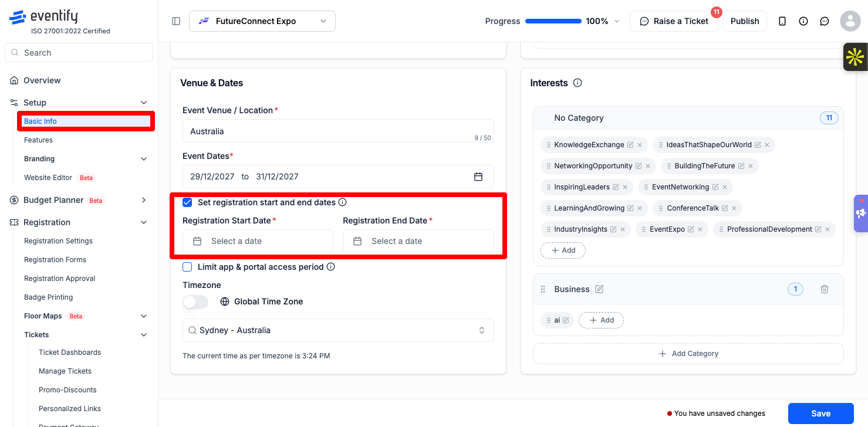Edit the Business category name

[599, 289]
